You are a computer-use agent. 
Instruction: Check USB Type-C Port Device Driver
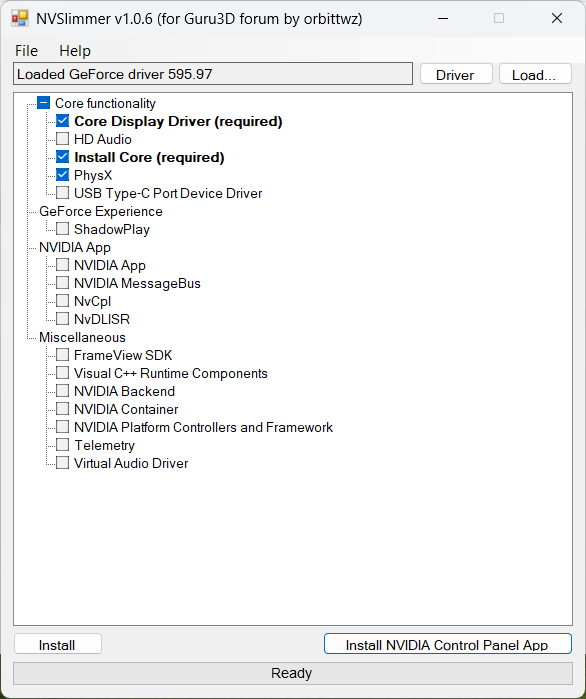[62, 193]
